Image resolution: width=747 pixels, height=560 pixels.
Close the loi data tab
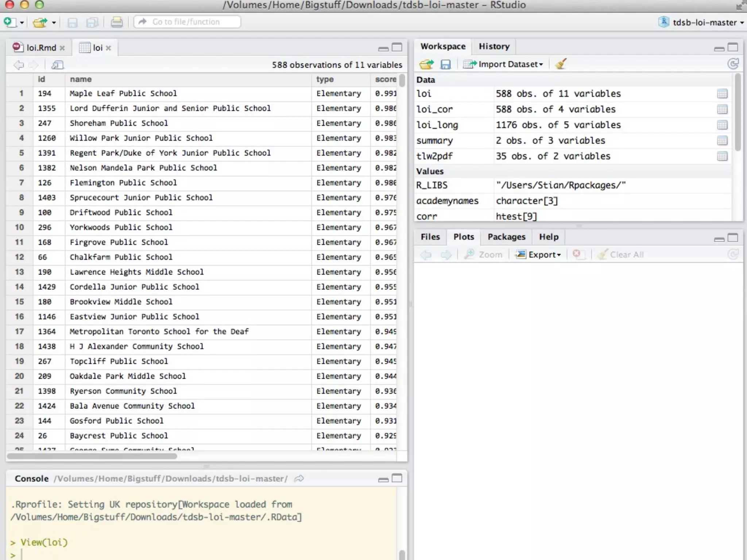[108, 48]
